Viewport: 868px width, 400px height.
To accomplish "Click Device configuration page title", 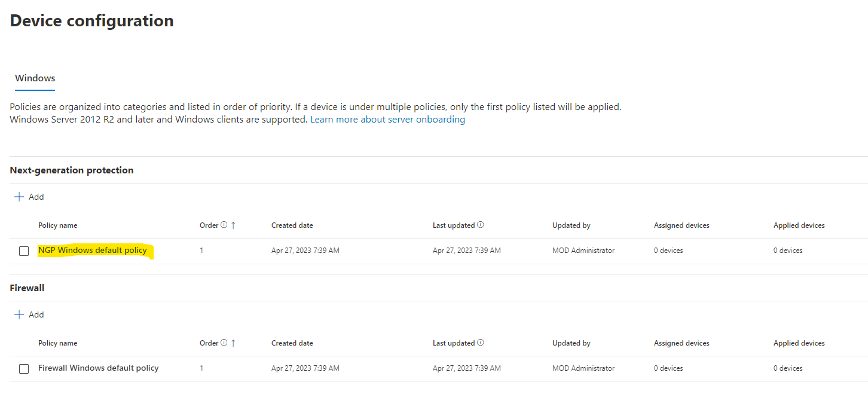I will click(x=92, y=21).
